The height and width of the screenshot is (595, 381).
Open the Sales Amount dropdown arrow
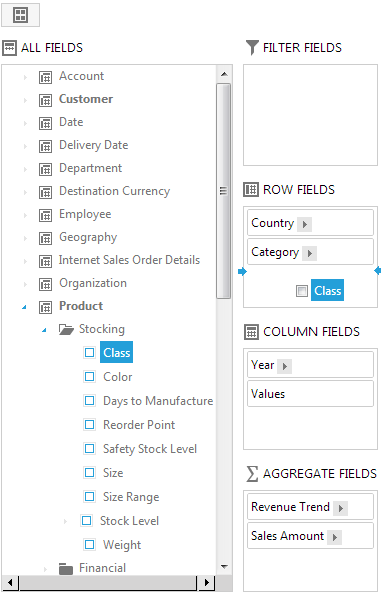point(334,537)
